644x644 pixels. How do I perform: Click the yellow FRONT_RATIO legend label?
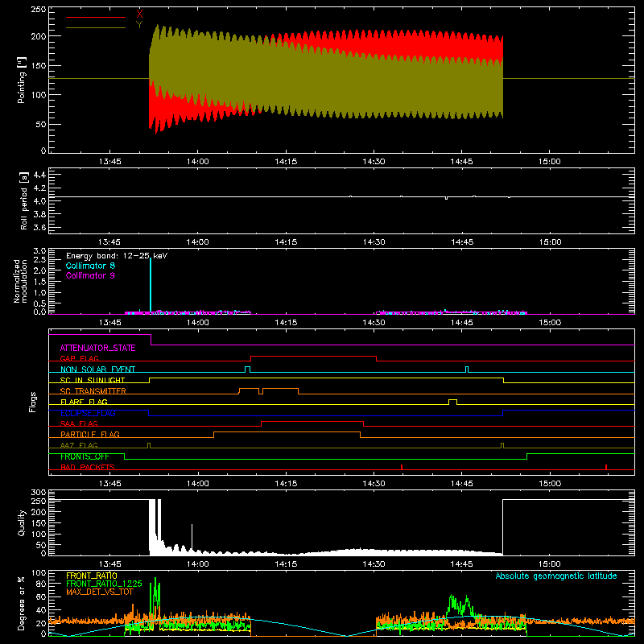pyautogui.click(x=92, y=576)
